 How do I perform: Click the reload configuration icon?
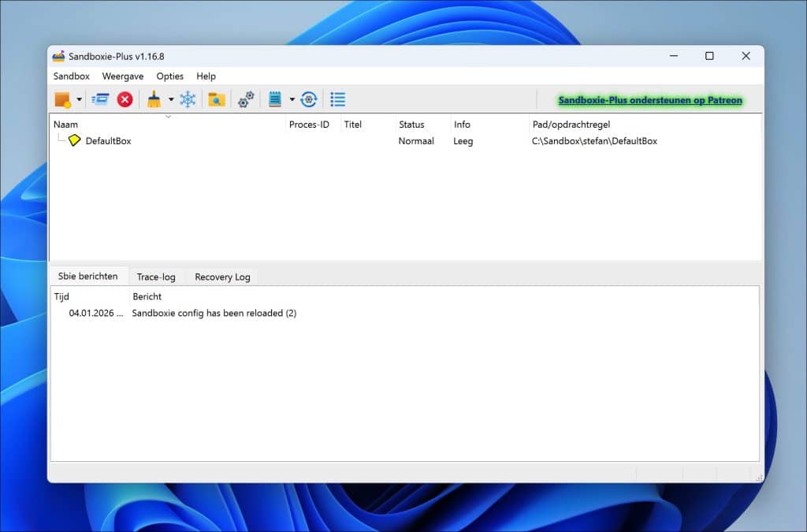pyautogui.click(x=309, y=99)
